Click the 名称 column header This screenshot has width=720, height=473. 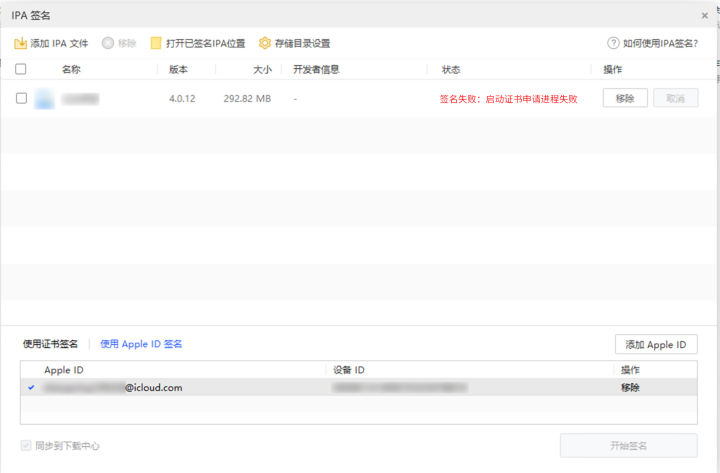click(x=71, y=69)
